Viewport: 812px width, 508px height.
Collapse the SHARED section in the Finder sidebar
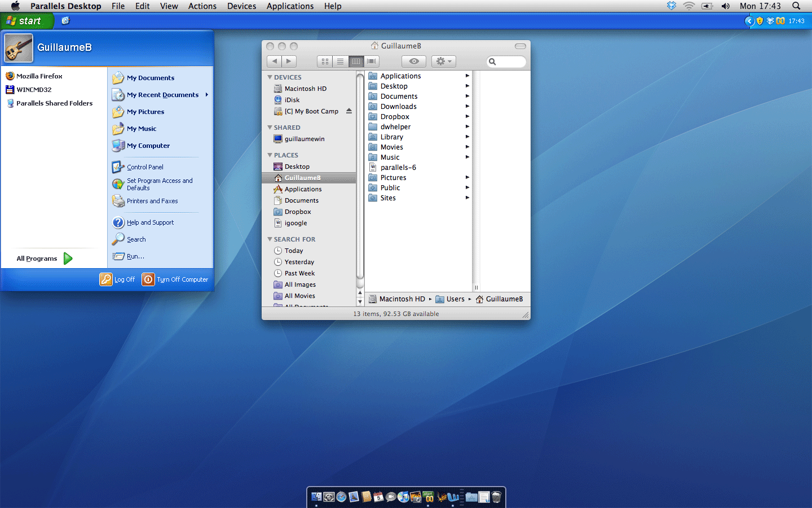270,128
